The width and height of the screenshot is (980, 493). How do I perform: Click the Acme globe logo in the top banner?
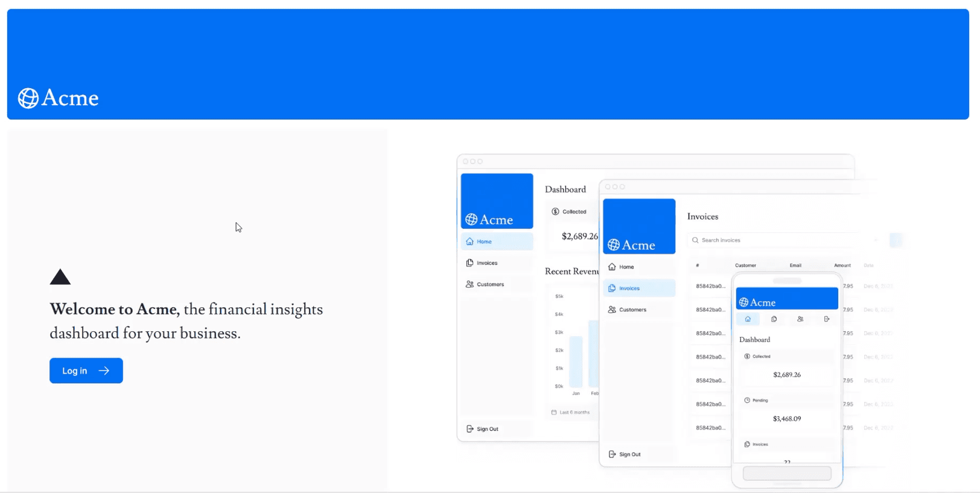point(28,98)
